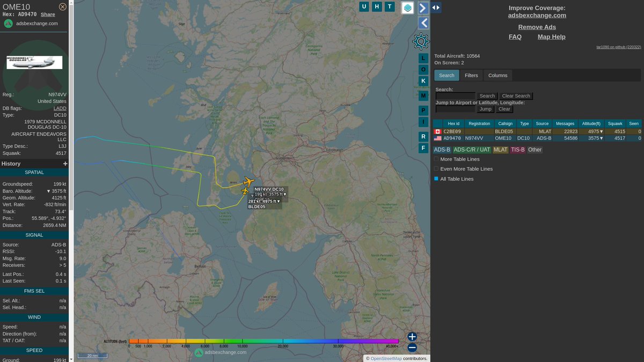Sort table by Altitude(ft) column
Image resolution: width=644 pixels, height=362 pixels.
(591, 123)
